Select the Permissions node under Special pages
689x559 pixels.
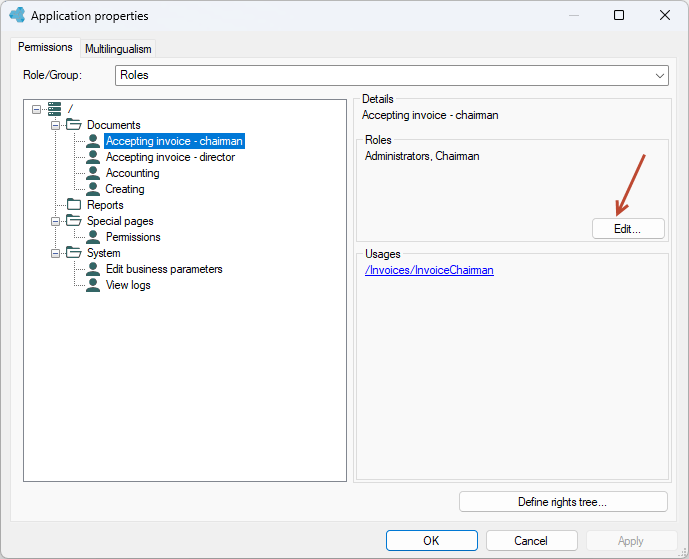tap(133, 237)
